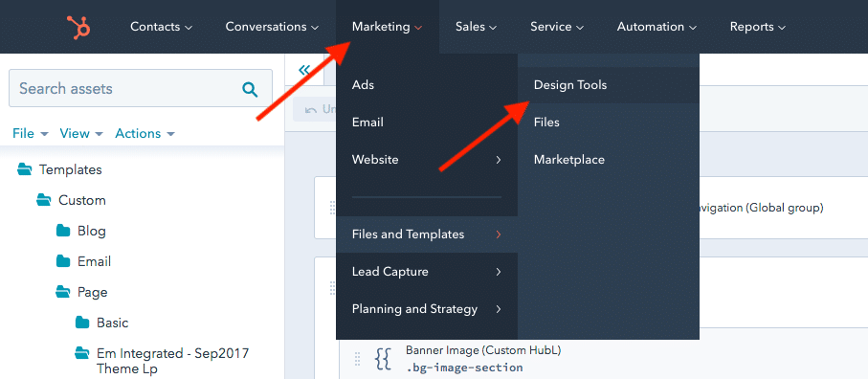This screenshot has width=868, height=379.
Task: Open the View dropdown in sidebar
Action: [81, 133]
